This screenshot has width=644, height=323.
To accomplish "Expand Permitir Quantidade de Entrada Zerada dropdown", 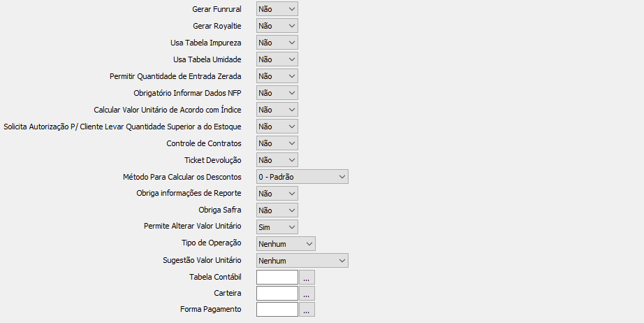I will pos(277,76).
